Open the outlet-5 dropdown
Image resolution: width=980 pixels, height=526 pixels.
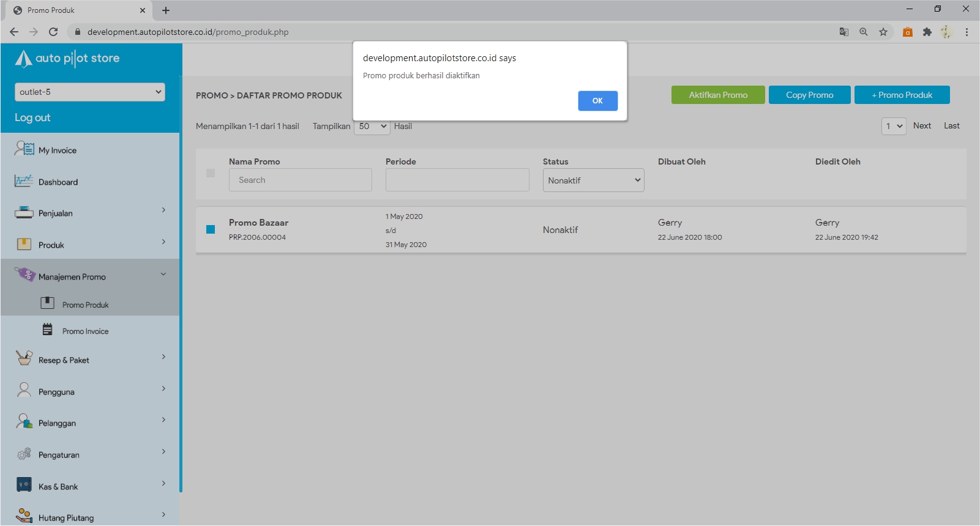click(90, 92)
